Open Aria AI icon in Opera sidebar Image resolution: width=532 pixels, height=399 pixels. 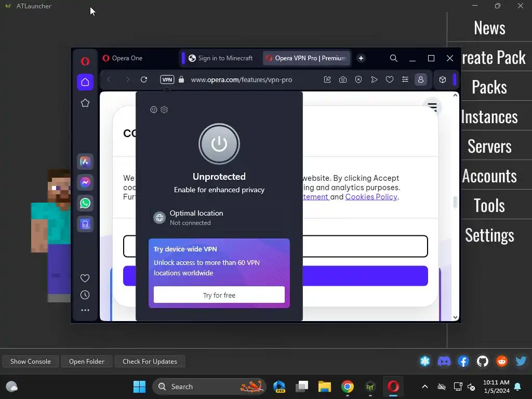click(x=85, y=162)
